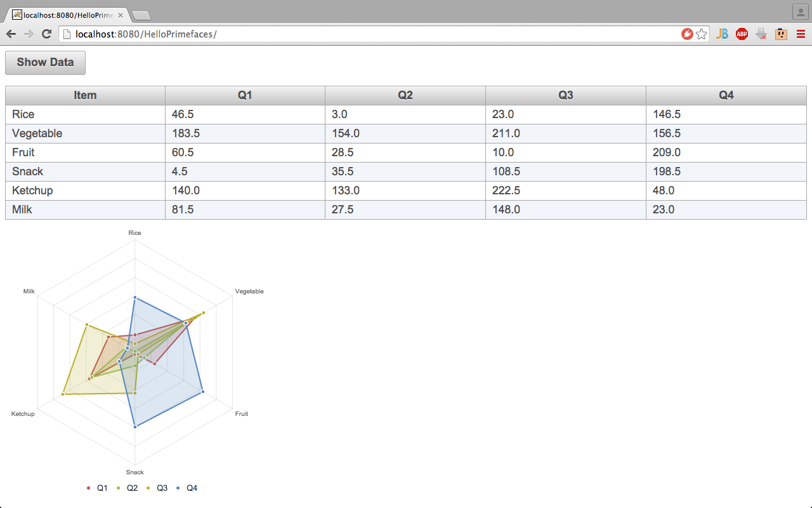The width and height of the screenshot is (812, 508).
Task: Reload the page with the refresh icon
Action: point(46,34)
